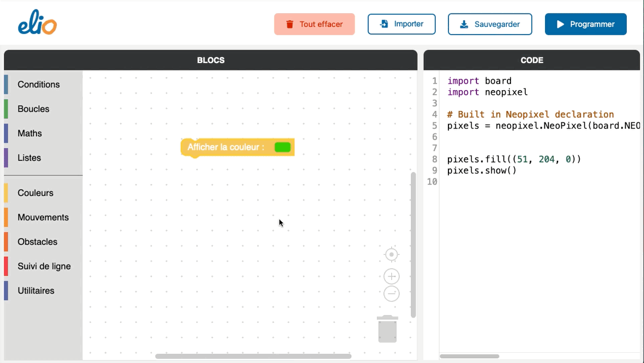Click the workspace trash can

(x=388, y=329)
